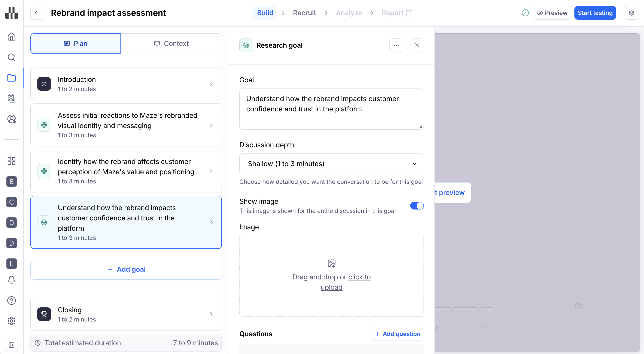Open the Discussion depth dropdown
Viewport: 644px width, 354px height.
(x=331, y=164)
